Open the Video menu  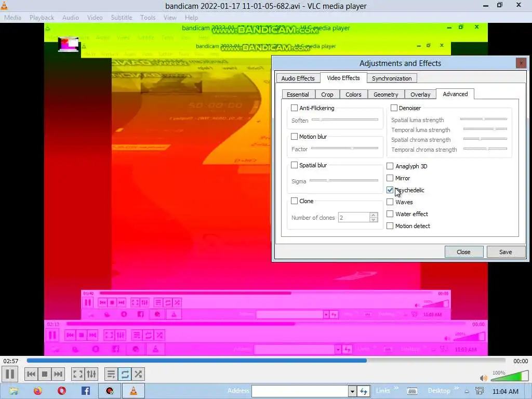click(95, 17)
